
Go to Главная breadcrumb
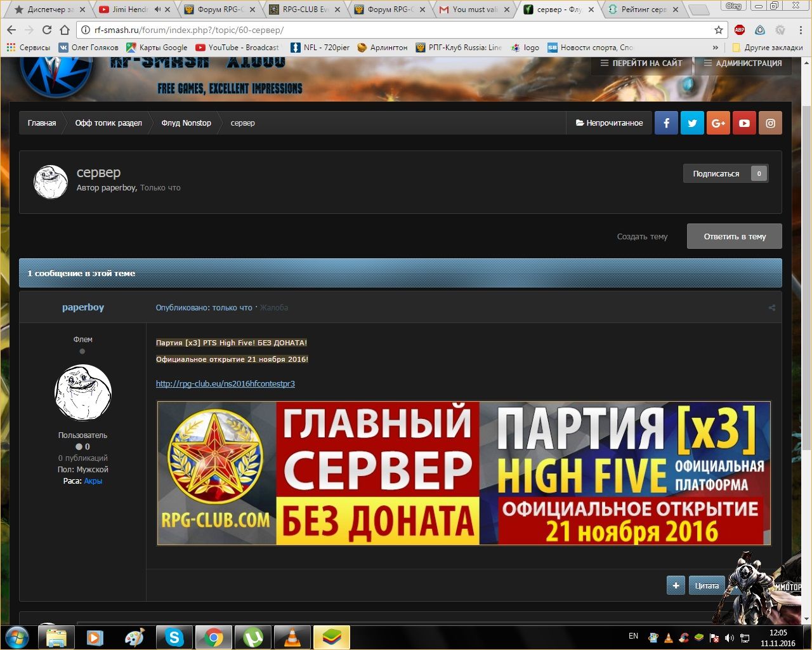coord(42,123)
